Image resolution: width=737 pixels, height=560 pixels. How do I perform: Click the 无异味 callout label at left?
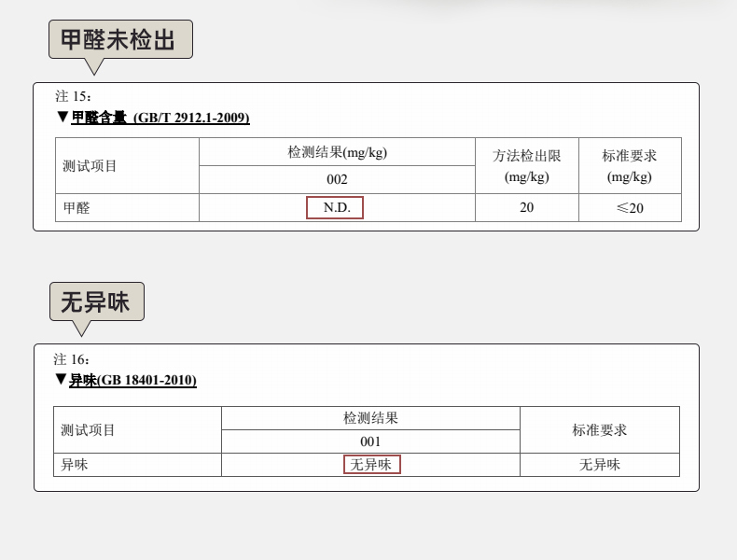[96, 301]
